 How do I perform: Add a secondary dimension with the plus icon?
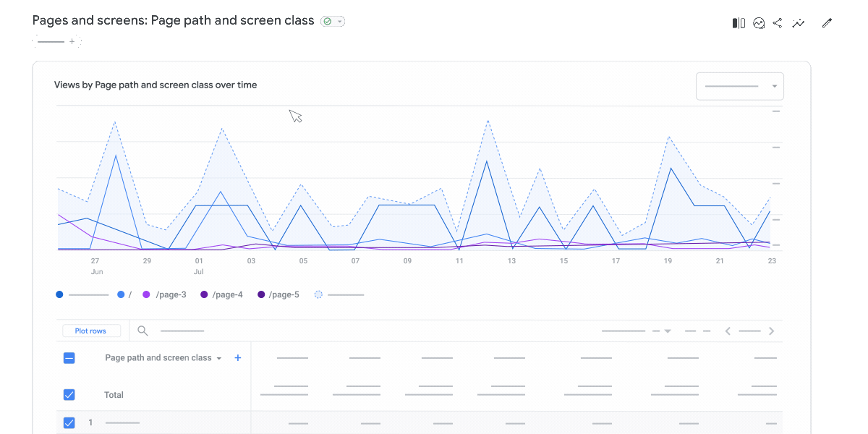tap(237, 357)
